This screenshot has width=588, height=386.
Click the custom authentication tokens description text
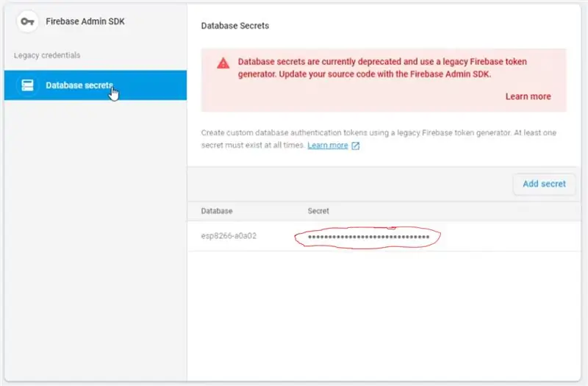pos(379,139)
